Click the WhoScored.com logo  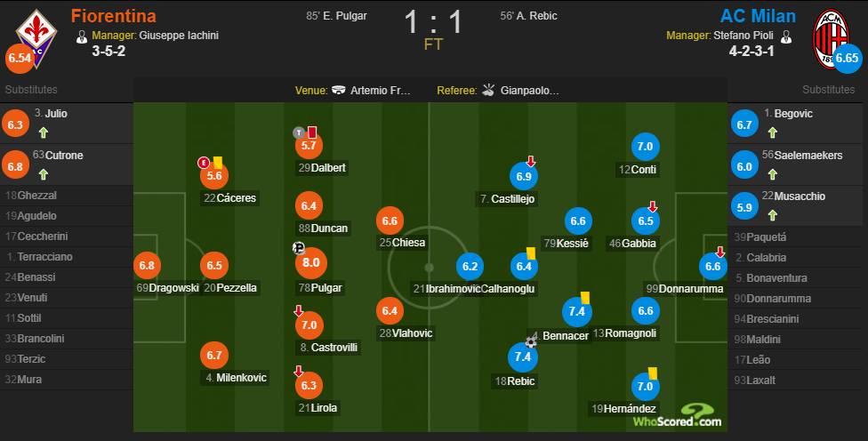click(678, 414)
